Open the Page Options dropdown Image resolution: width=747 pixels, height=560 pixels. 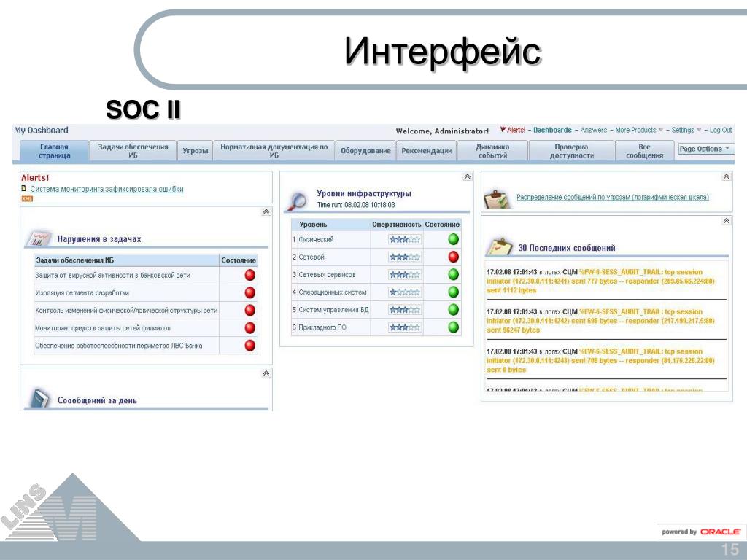[x=705, y=149]
